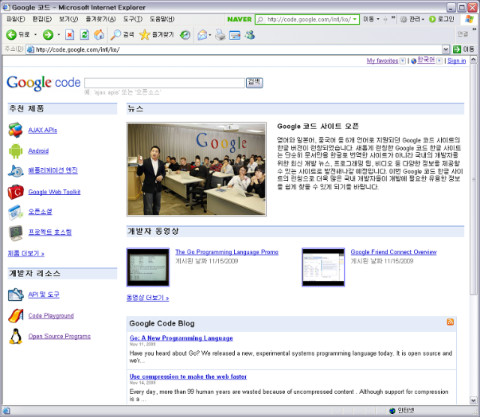Click the green Forward arrow button
Image resolution: width=480 pixels, height=417 pixels.
[48, 35]
